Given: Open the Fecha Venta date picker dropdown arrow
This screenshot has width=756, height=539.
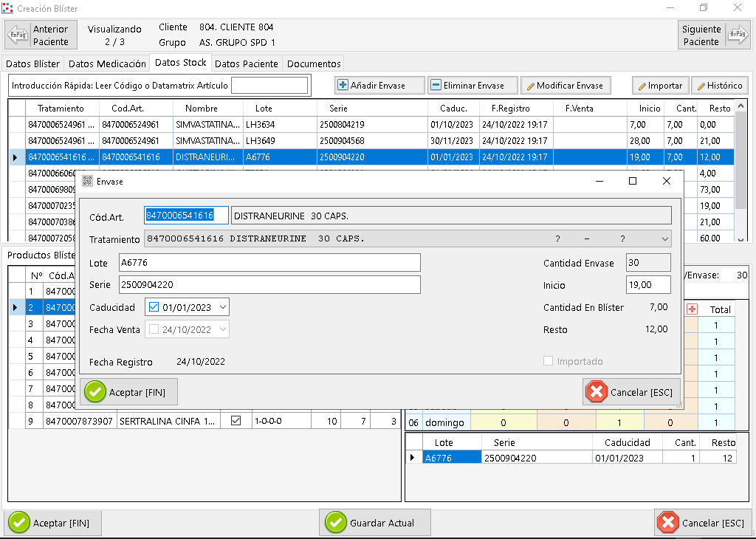Looking at the screenshot, I should [x=223, y=329].
